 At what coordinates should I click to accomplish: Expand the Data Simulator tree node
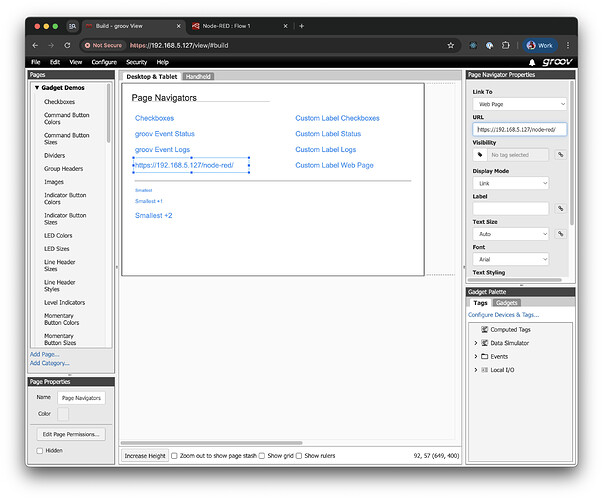pyautogui.click(x=476, y=343)
